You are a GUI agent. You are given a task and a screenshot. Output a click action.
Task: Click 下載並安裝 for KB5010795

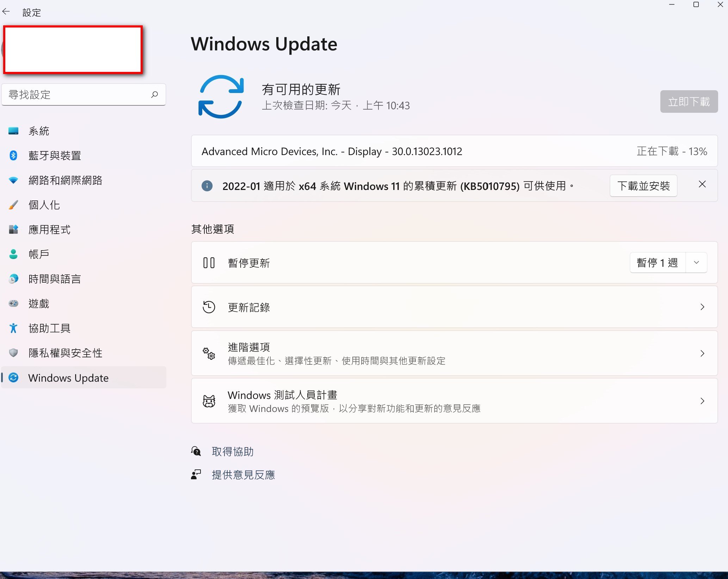(x=643, y=186)
